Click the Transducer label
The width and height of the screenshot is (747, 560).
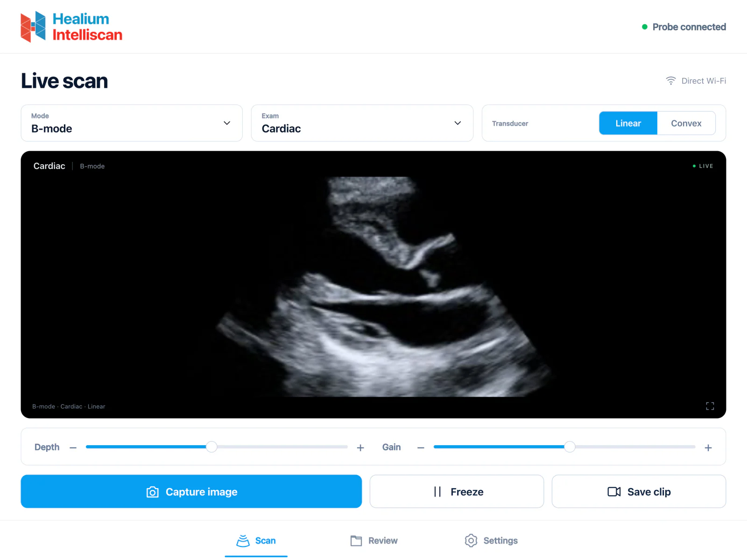point(510,124)
